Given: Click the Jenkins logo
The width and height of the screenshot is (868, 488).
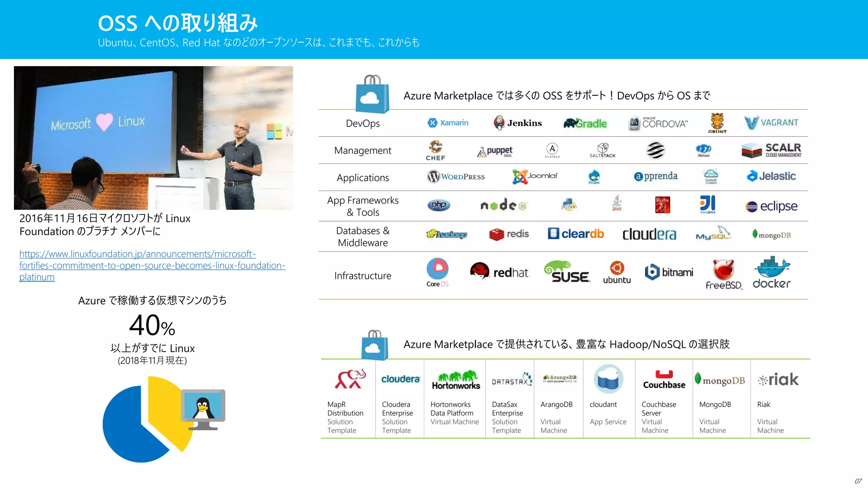Looking at the screenshot, I should click(x=517, y=123).
